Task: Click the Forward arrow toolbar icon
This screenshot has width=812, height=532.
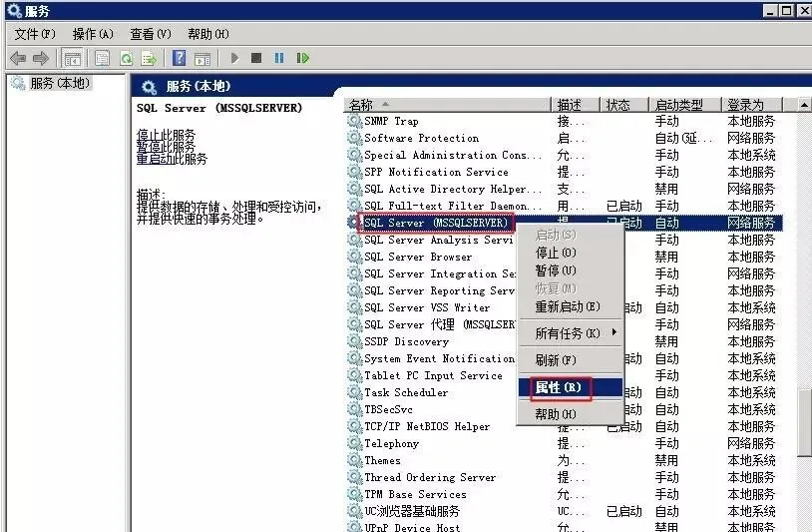Action: (40, 58)
